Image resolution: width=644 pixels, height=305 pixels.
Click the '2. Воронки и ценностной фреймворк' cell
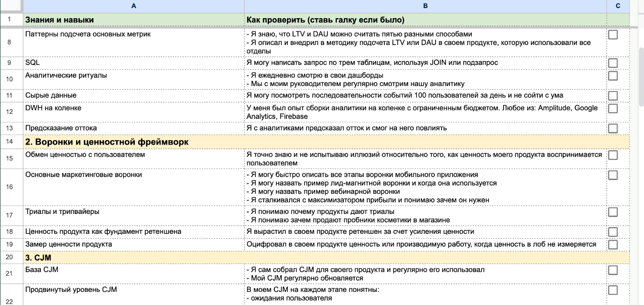coord(133,142)
